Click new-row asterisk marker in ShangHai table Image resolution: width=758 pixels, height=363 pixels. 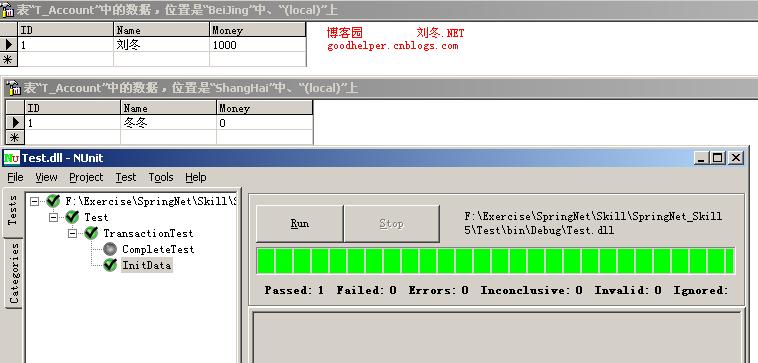tap(15, 137)
